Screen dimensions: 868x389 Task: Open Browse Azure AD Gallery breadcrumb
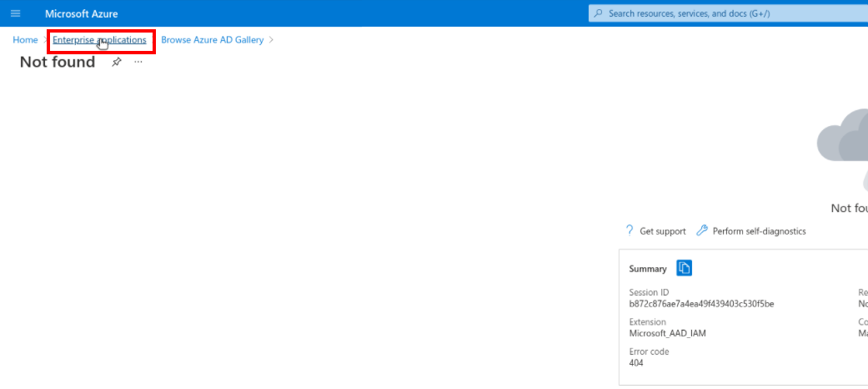tap(213, 40)
